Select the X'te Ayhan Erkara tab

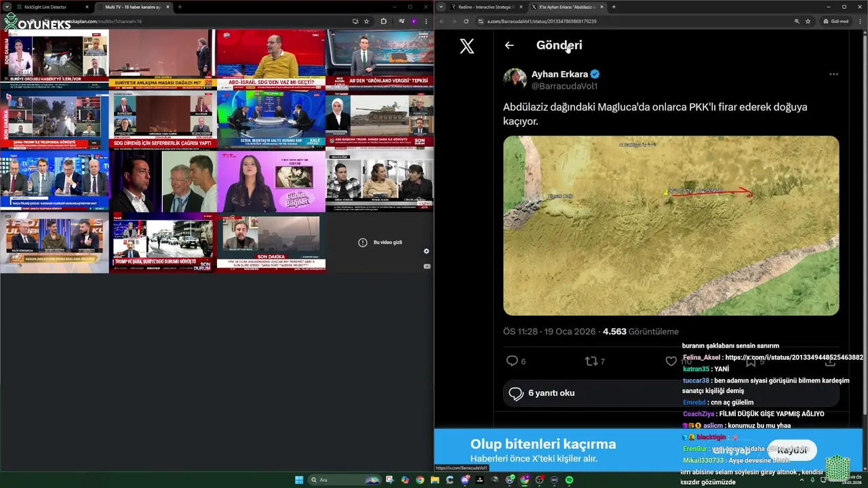coord(567,7)
